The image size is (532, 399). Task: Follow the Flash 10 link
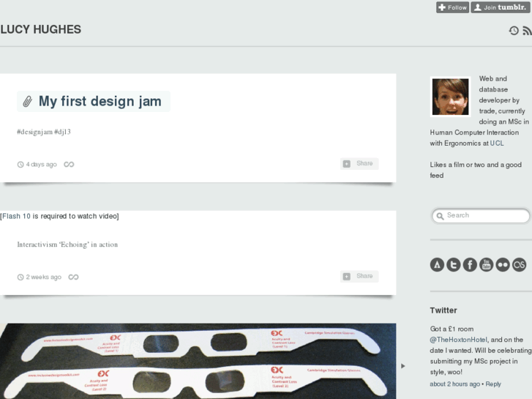(x=16, y=216)
